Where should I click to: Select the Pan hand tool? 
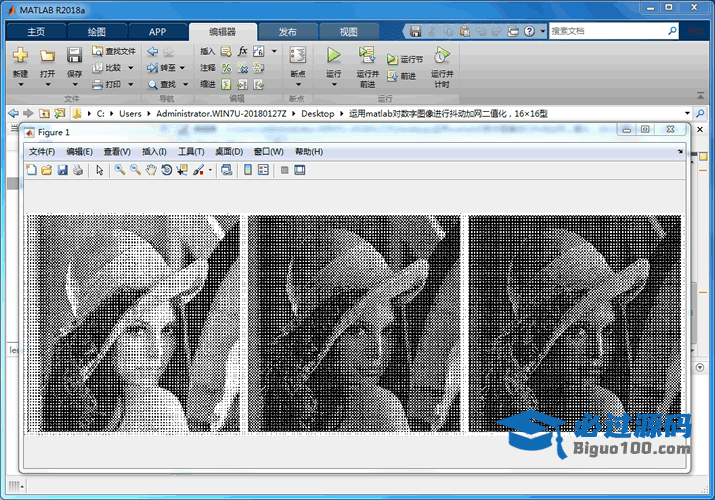(x=151, y=170)
